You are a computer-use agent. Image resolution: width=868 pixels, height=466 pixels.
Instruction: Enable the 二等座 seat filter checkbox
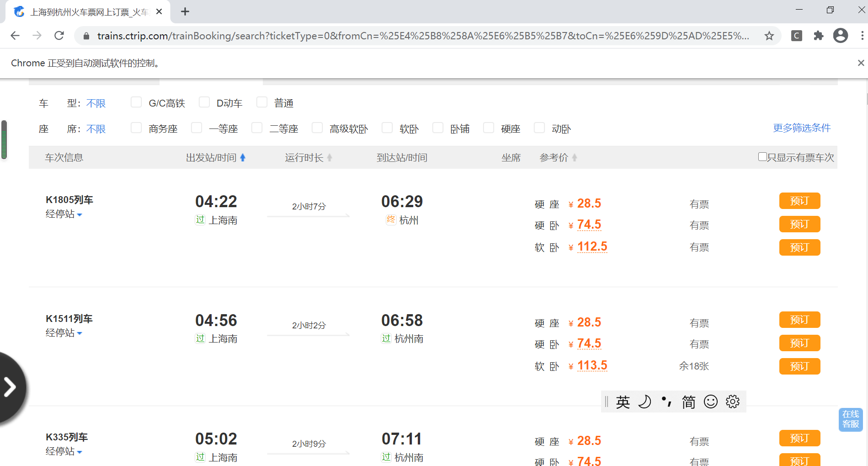[257, 128]
